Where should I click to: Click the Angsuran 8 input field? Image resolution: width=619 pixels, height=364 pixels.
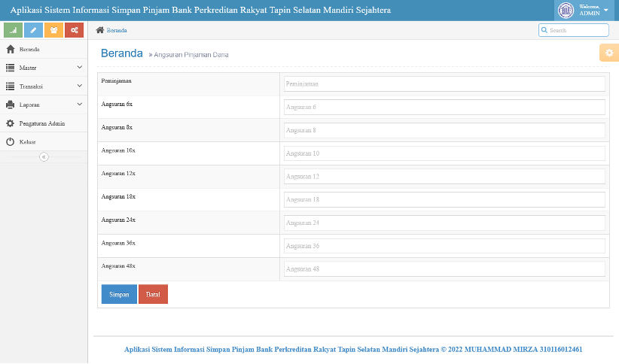coord(444,131)
